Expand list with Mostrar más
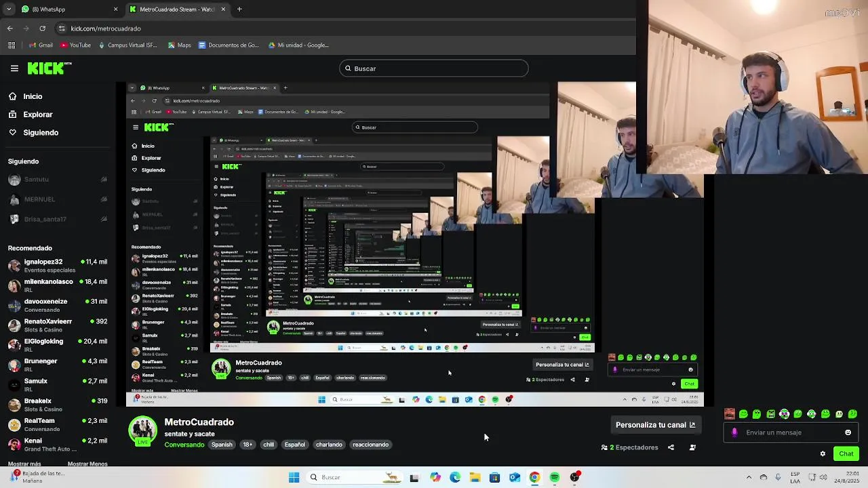 [x=24, y=464]
